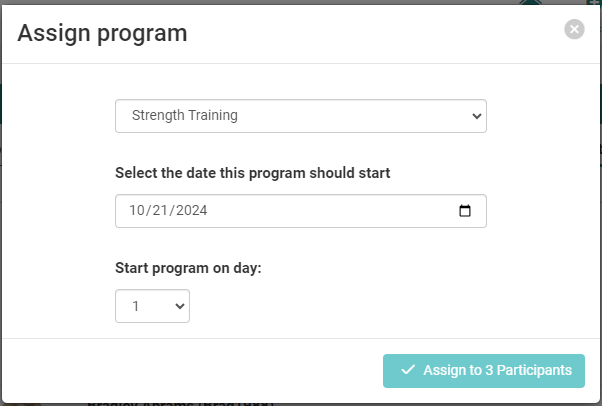Click the value 1 in day selector
The height and width of the screenshot is (406, 602).
(135, 306)
